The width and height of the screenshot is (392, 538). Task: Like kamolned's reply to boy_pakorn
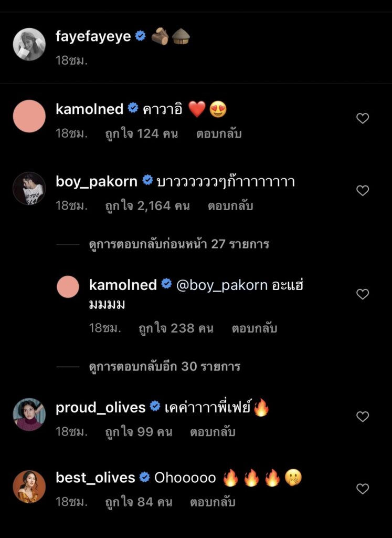pyautogui.click(x=363, y=294)
